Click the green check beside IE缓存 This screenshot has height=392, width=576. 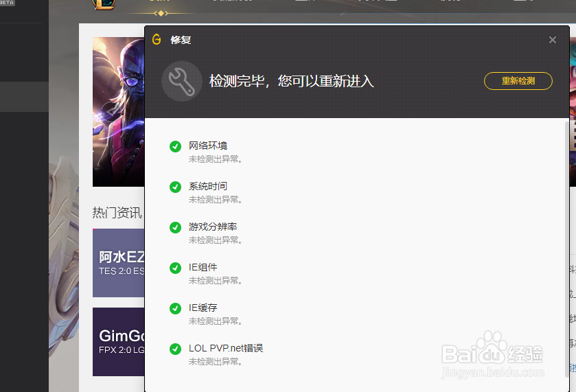[x=175, y=308]
